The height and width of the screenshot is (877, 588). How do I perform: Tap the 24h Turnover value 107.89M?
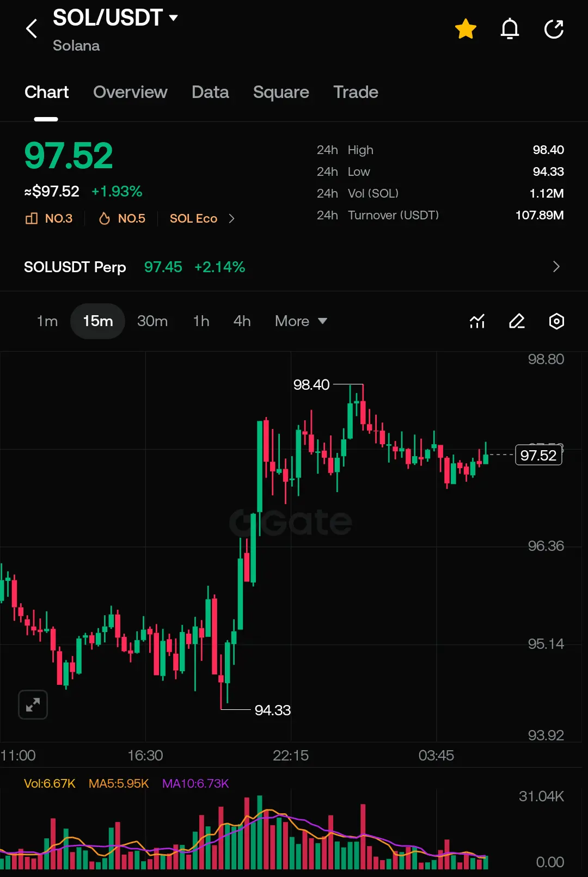pos(540,215)
